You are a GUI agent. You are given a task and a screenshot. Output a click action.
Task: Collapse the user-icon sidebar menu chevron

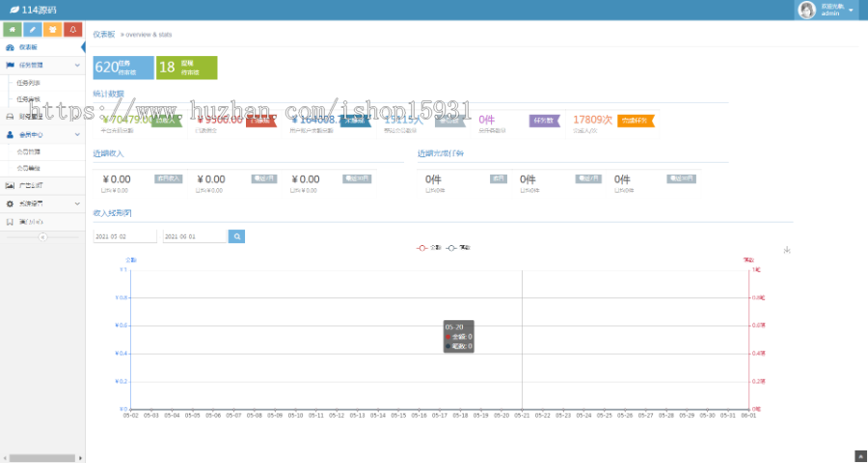point(77,135)
